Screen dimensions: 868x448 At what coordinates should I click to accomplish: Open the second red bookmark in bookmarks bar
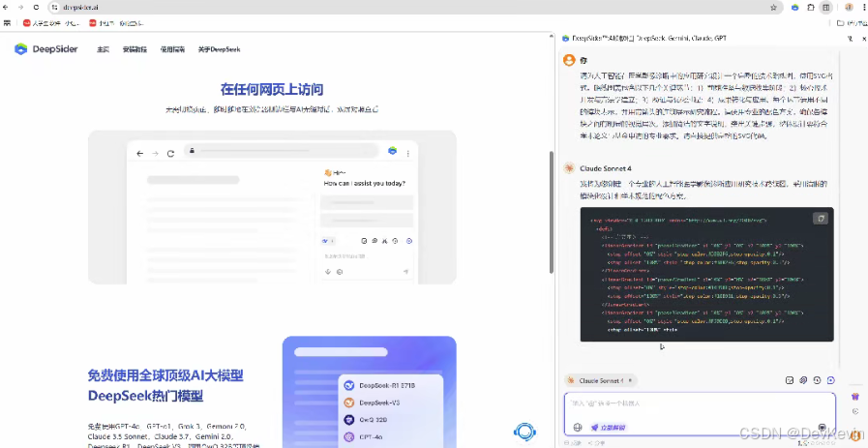click(x=116, y=23)
